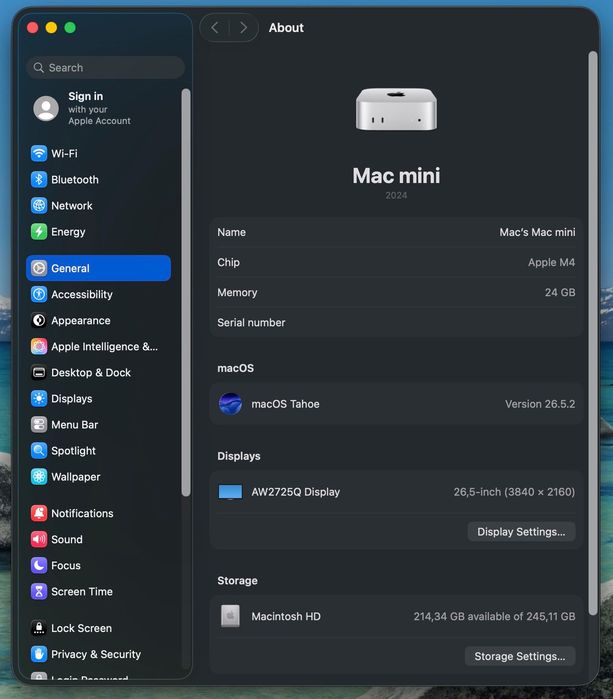This screenshot has height=699, width=613.
Task: Select the Lock Screen sidebar label
Action: (82, 628)
